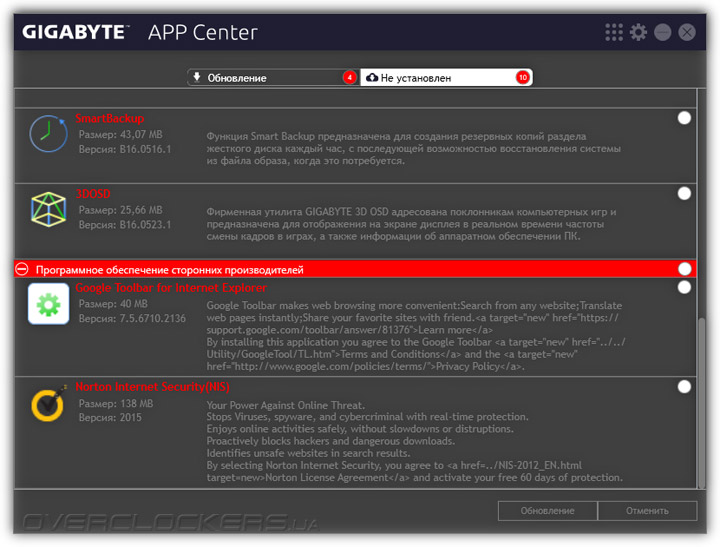Click the red badge showing 4 updates
Screen dimensions: 720x547
tap(349, 78)
